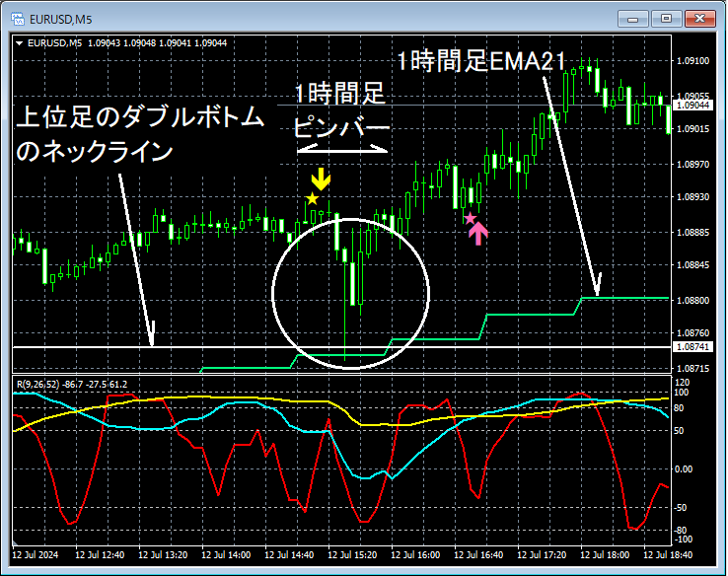Click the pink star buy signal marker
Viewport: 728px width, 576px height.
(x=470, y=218)
